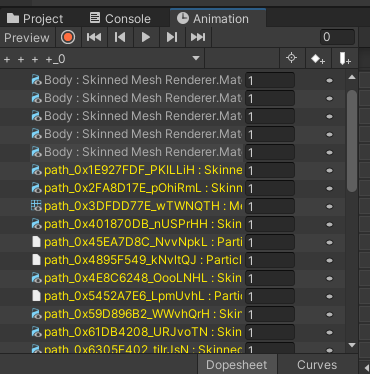The height and width of the screenshot is (374, 370).
Task: Select the path_0x4895F549 particle property row
Action: pos(172,260)
